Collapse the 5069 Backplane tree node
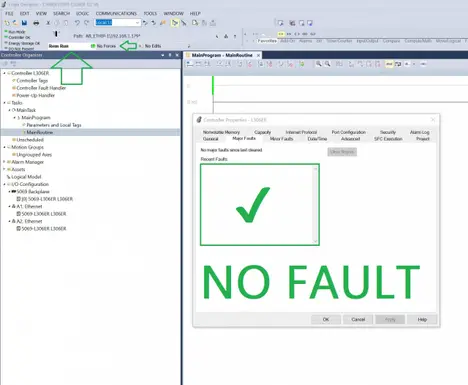 click(x=9, y=192)
